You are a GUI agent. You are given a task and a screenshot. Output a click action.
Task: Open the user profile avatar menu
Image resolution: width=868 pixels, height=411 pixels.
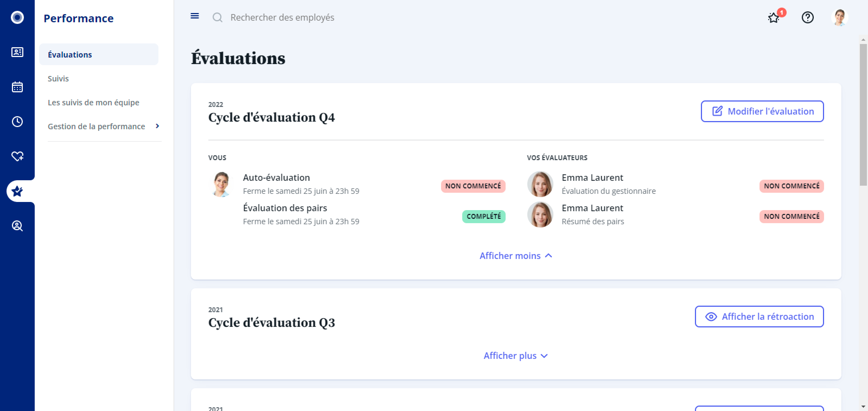(840, 18)
